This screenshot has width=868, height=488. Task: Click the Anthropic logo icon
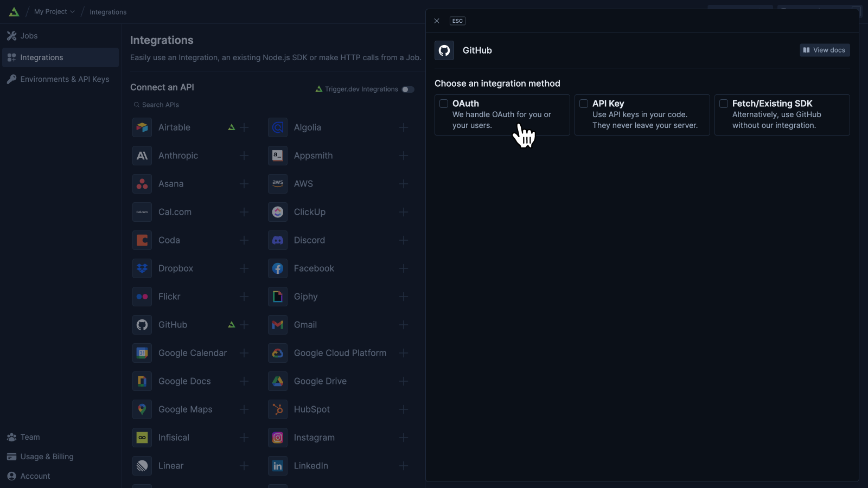(x=142, y=156)
